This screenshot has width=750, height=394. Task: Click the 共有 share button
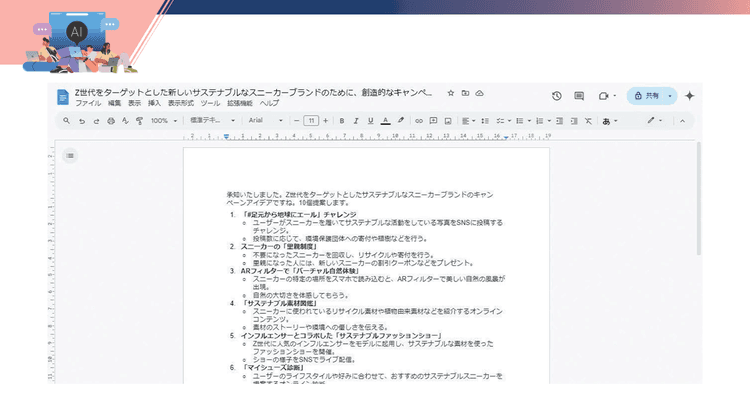click(646, 96)
